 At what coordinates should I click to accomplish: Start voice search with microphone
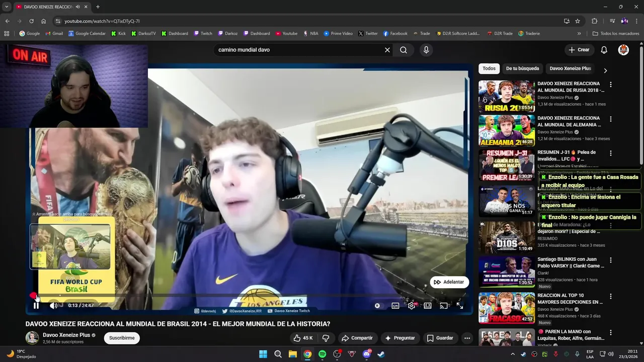pos(426,50)
